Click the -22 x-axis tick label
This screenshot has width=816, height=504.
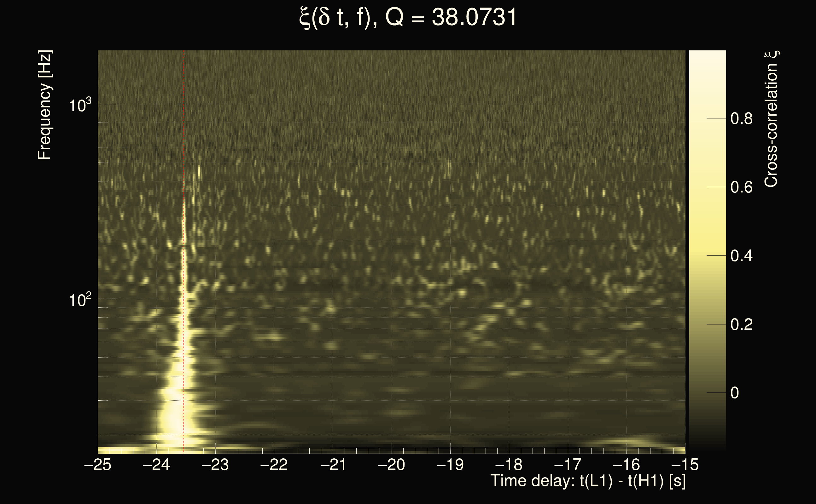[274, 465]
